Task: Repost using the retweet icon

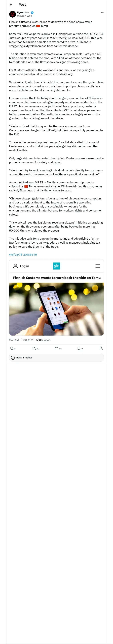Action: [34, 349]
